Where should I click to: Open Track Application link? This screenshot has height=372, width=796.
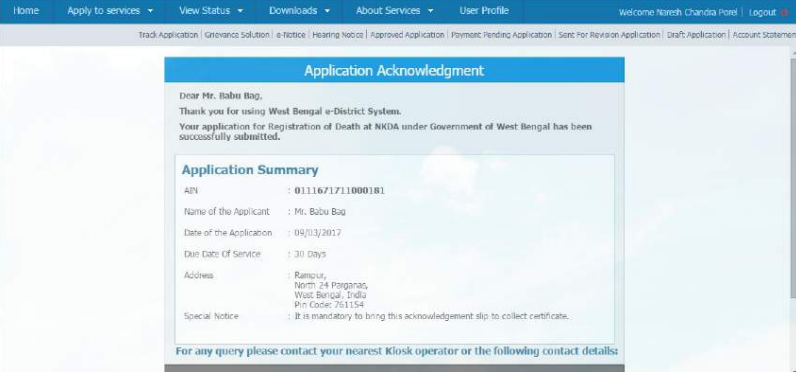168,35
